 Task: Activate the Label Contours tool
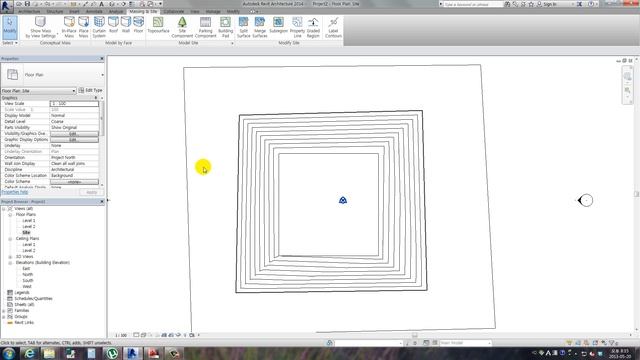tap(333, 27)
